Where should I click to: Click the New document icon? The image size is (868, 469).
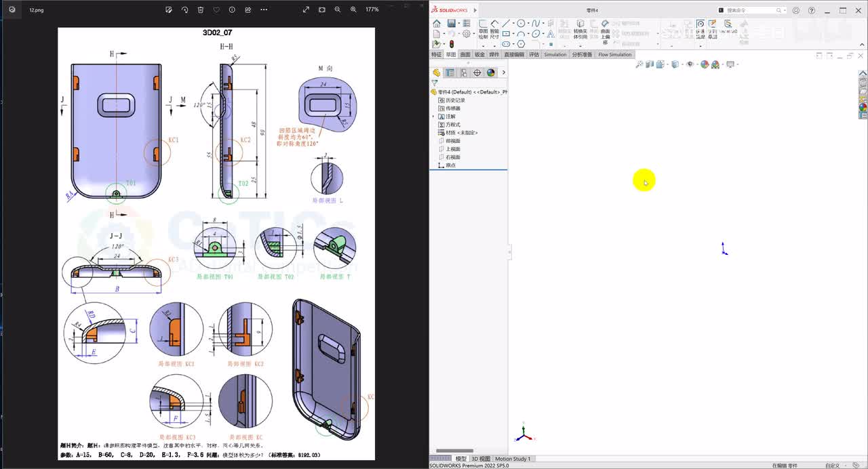point(437,34)
